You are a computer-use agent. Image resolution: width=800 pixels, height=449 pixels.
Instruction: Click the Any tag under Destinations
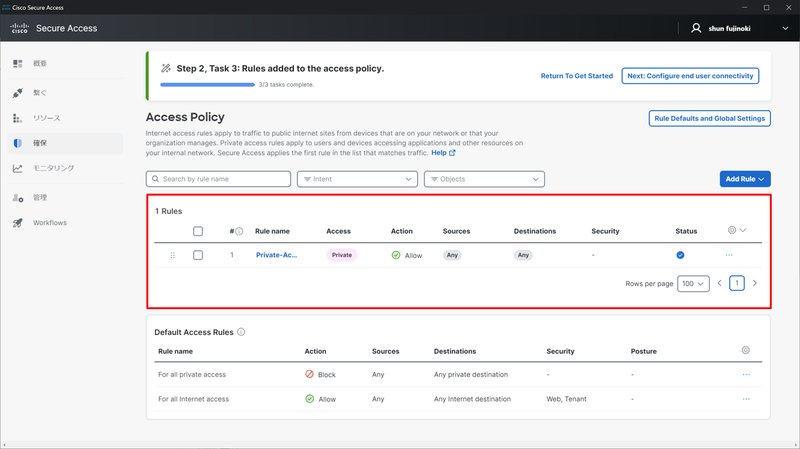pos(523,255)
